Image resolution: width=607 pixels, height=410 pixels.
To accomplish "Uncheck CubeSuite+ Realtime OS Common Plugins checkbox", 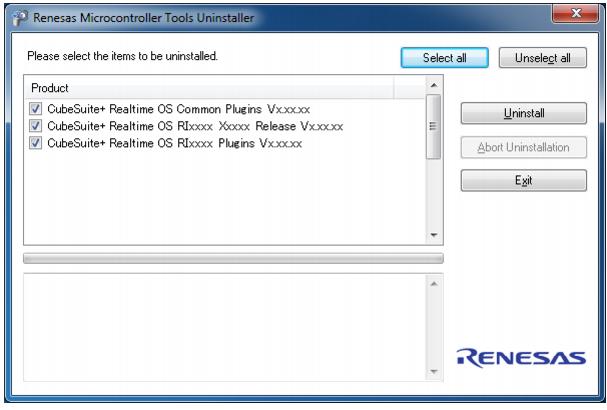I will pos(36,109).
